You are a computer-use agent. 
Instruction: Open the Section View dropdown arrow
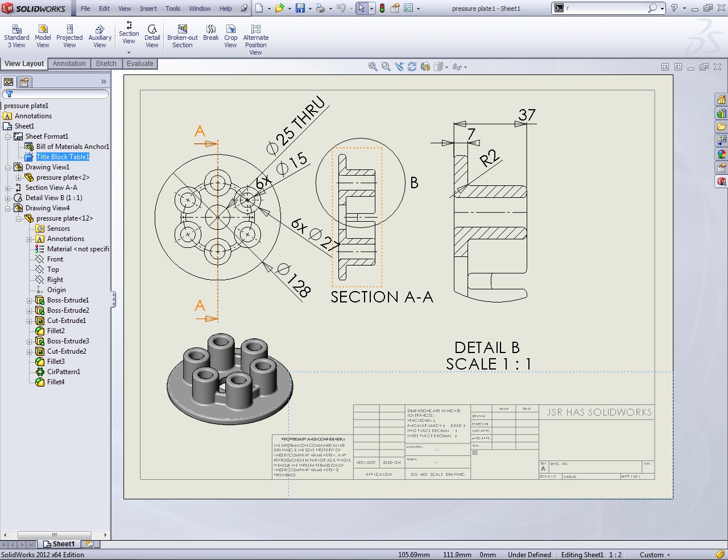click(129, 52)
